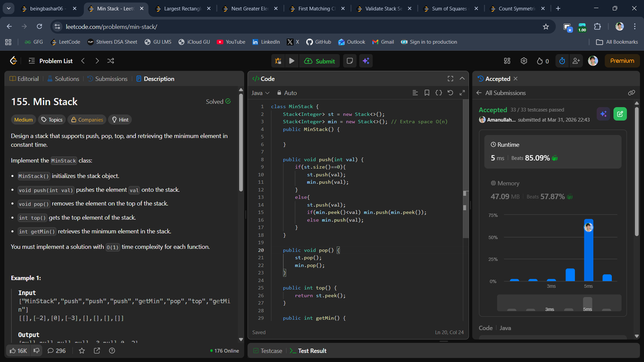Screen dimensions: 644x362
Task: Open the layout grid icon
Action: click(x=507, y=61)
